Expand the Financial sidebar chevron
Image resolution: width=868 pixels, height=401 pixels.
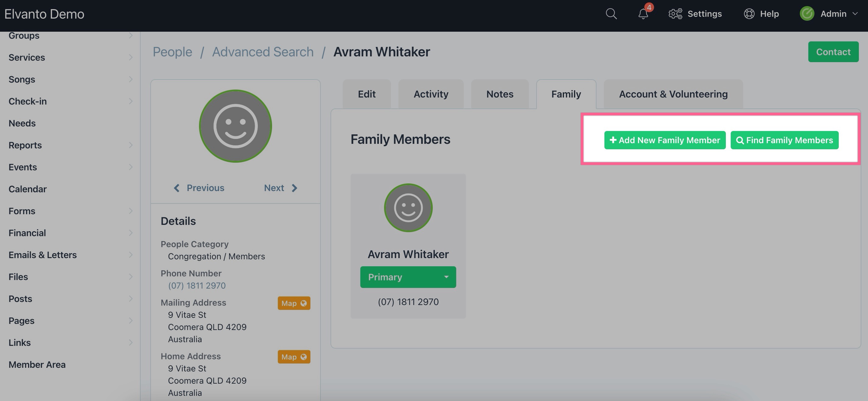point(131,233)
